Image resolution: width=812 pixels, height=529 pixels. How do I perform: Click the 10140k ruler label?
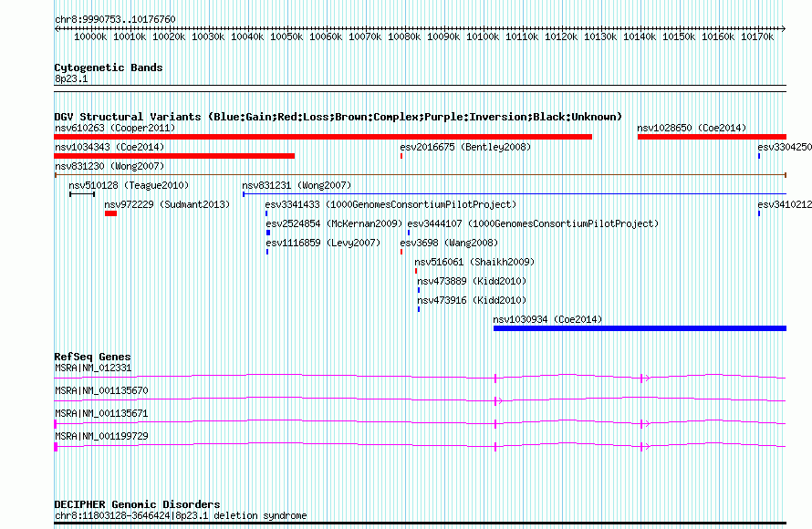tap(640, 36)
